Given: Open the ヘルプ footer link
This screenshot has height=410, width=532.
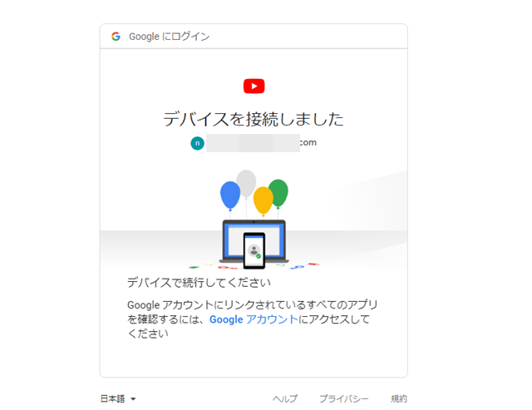Looking at the screenshot, I should (285, 398).
